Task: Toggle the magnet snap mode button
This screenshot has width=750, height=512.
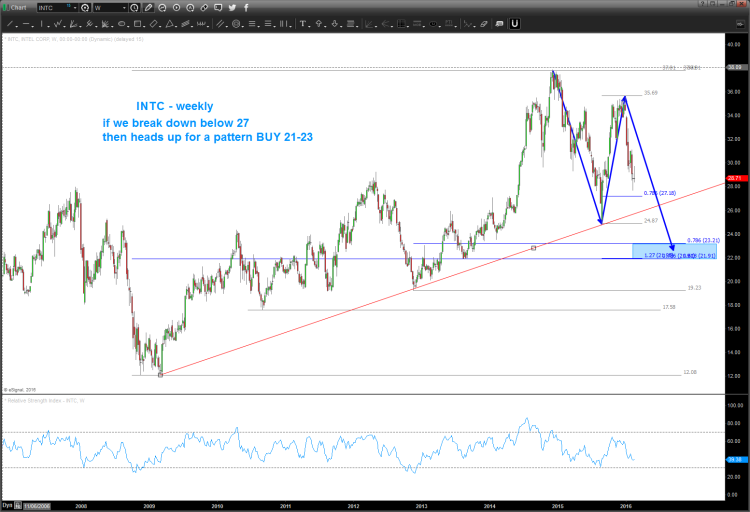Action: tap(515, 23)
